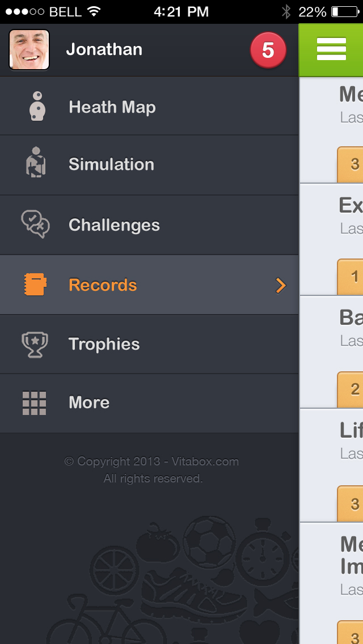
Task: Click the Heath Map body icon
Action: pos(37,106)
